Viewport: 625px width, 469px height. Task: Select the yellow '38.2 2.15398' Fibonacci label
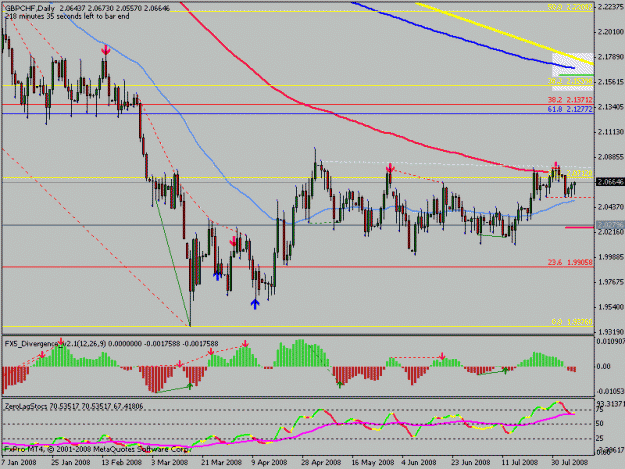[x=570, y=81]
